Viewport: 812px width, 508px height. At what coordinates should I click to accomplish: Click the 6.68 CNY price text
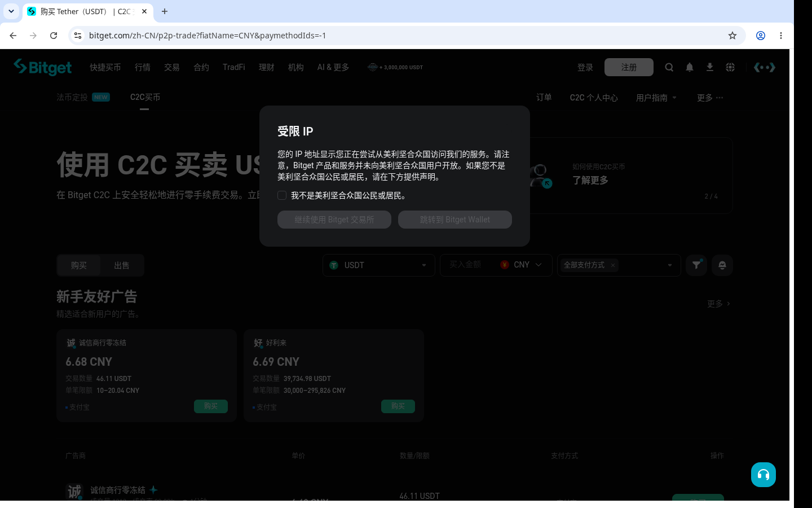coord(89,362)
